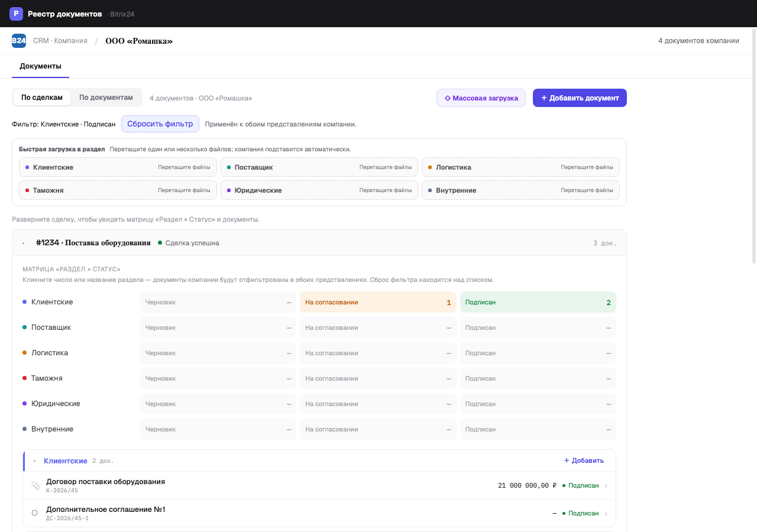This screenshot has width=757, height=532.
Task: Click Юридические section name in matrix
Action: click(56, 404)
